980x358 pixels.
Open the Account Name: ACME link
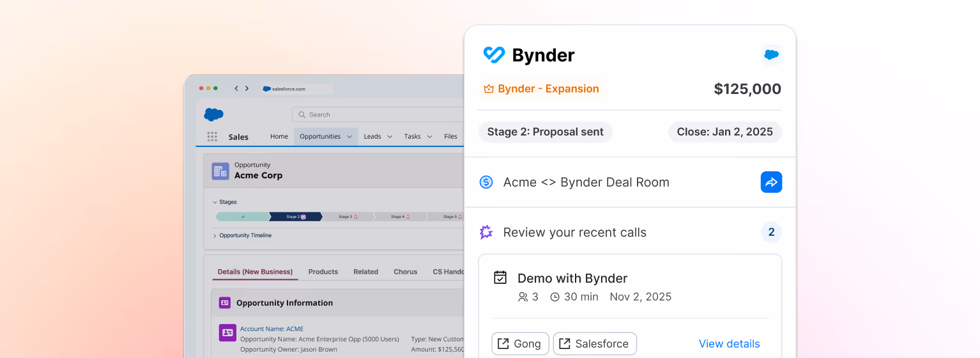click(x=272, y=329)
